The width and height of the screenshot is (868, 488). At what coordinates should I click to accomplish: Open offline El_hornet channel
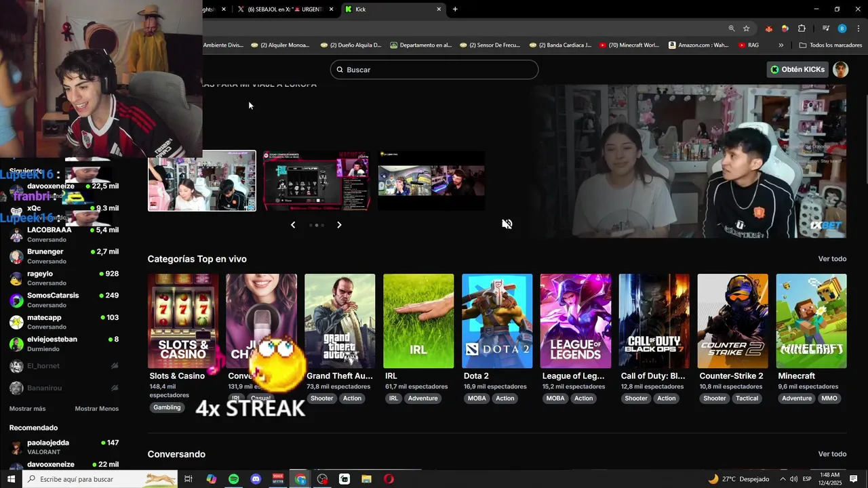tap(64, 366)
